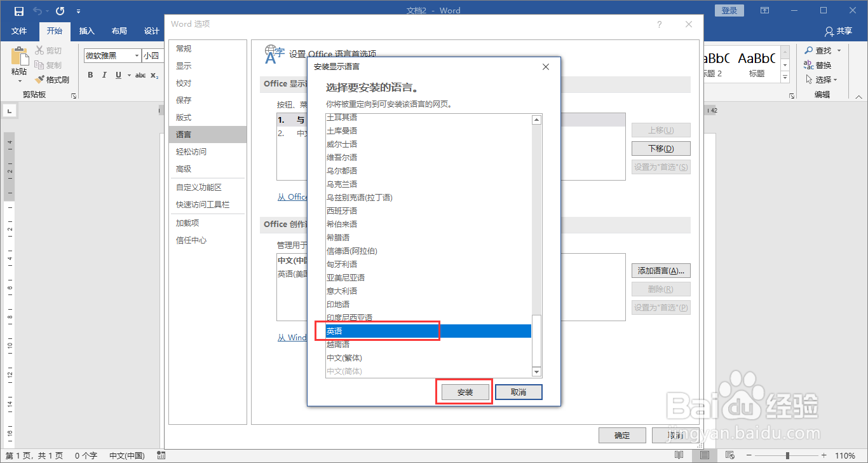Open the Find (查找) dropdown arrow

pyautogui.click(x=839, y=51)
